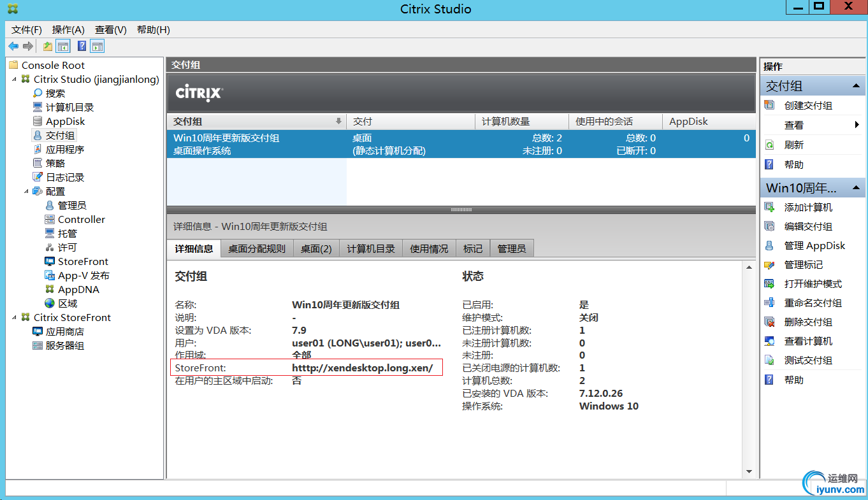Switch to the 桌面分配规则 tab
Image resolution: width=868 pixels, height=500 pixels.
pos(257,249)
